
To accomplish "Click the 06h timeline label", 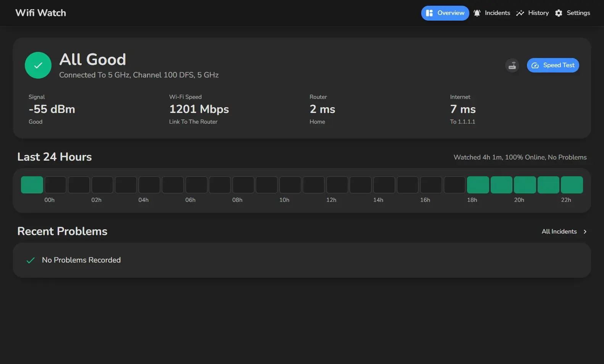I will coord(190,200).
